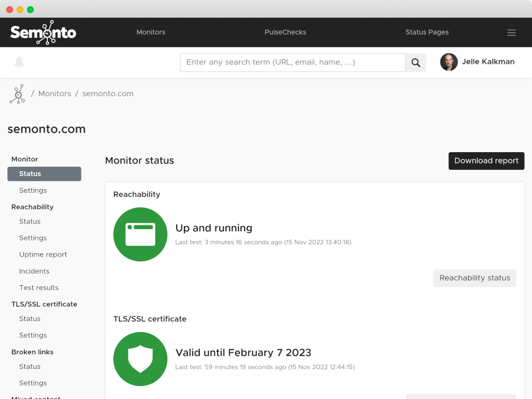532x399 pixels.
Task: Open Uptime report in the sidebar
Action: [x=43, y=255]
